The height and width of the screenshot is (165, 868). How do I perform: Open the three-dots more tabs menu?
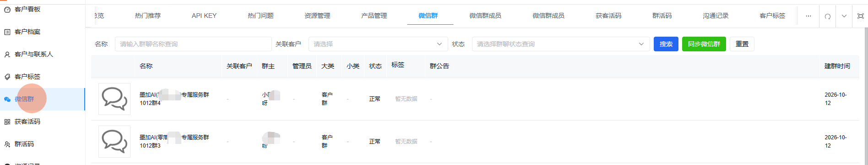tap(808, 16)
